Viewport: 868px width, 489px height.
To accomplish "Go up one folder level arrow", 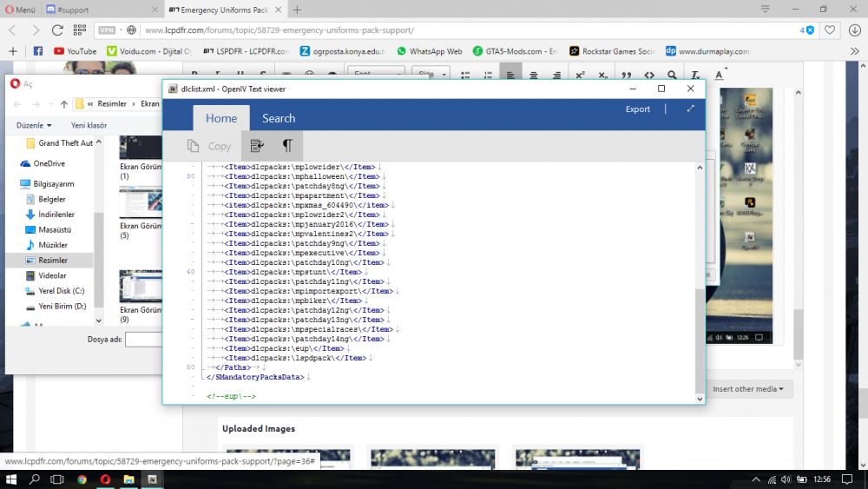I will pos(64,104).
